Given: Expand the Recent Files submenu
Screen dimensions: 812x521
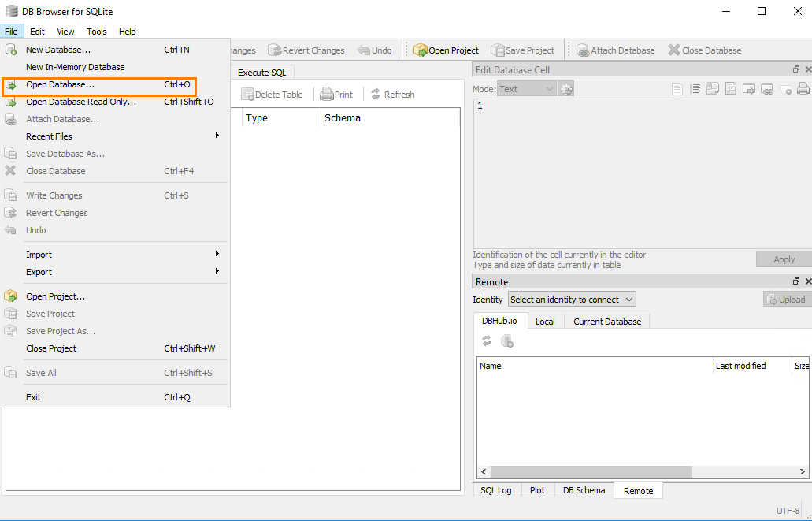Looking at the screenshot, I should (116, 136).
